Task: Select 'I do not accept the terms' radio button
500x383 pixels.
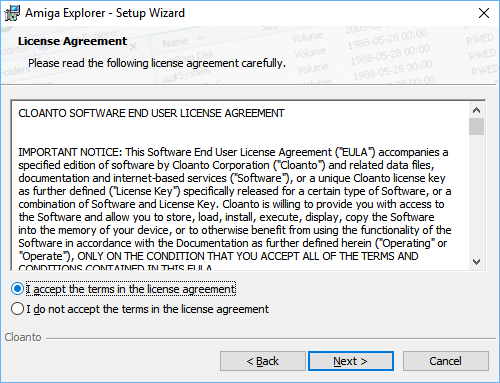Action: 17,309
